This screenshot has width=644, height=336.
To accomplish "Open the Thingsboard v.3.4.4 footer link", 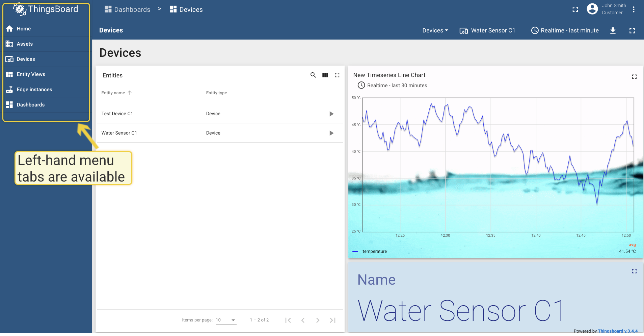I will coord(617,331).
